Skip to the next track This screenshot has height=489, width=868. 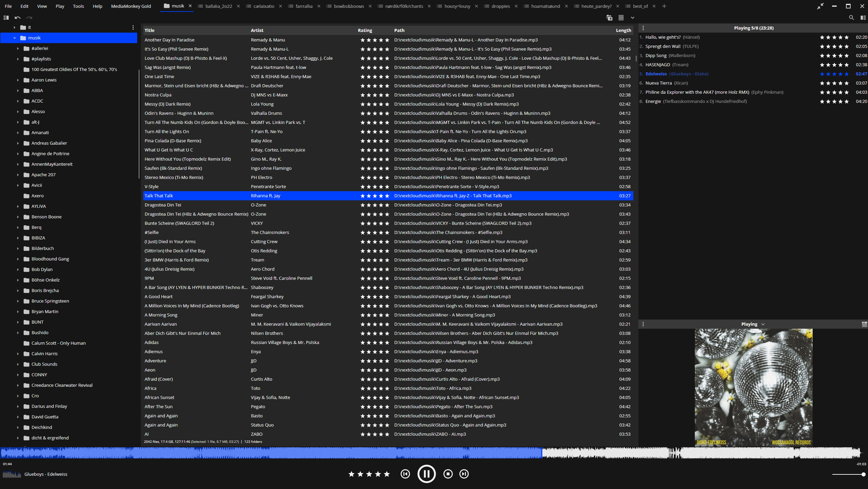click(x=464, y=474)
